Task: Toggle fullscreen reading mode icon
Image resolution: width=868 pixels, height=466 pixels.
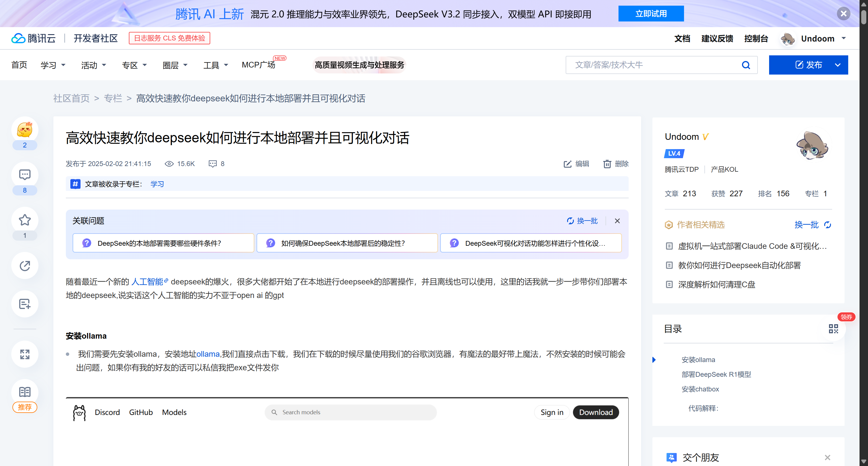Action: [25, 354]
